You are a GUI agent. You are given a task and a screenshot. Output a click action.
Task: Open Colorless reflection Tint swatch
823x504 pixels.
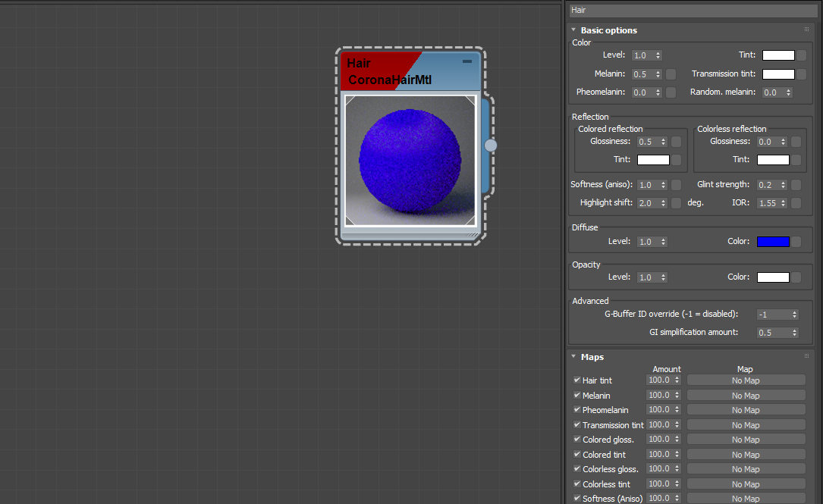[773, 159]
